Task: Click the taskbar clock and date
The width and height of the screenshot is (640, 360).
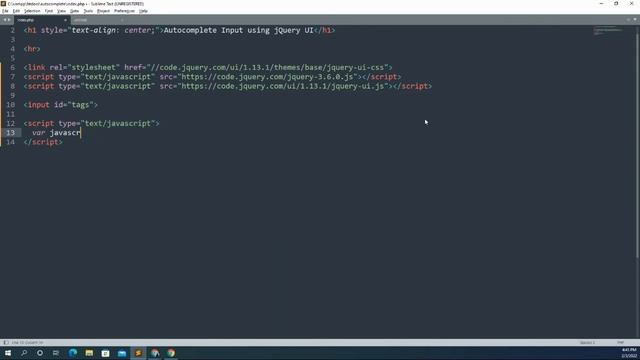Action: coord(629,353)
